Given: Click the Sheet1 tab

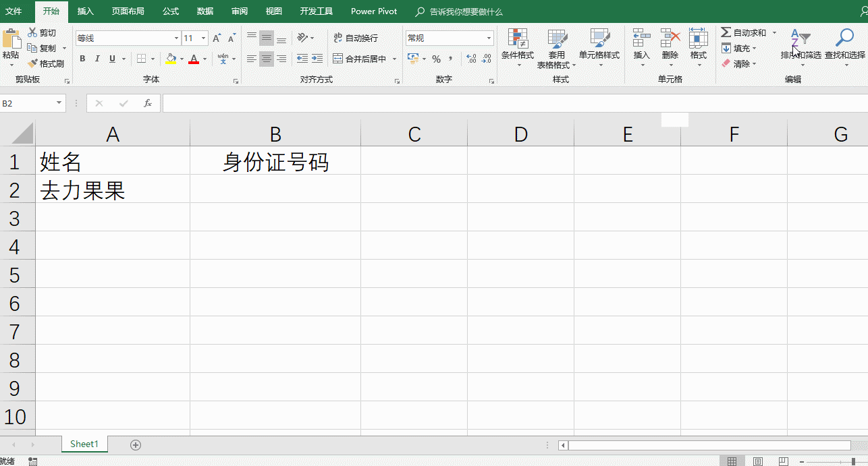Looking at the screenshot, I should click(84, 444).
